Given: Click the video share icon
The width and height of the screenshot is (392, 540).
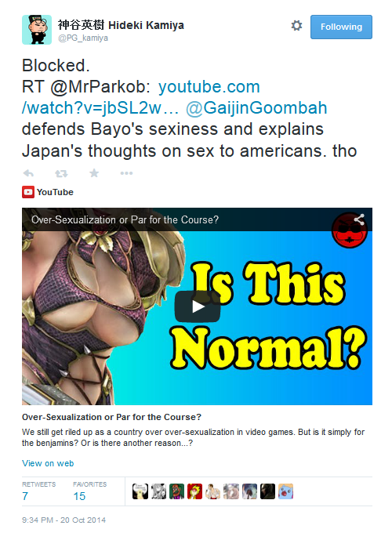Looking at the screenshot, I should point(359,219).
